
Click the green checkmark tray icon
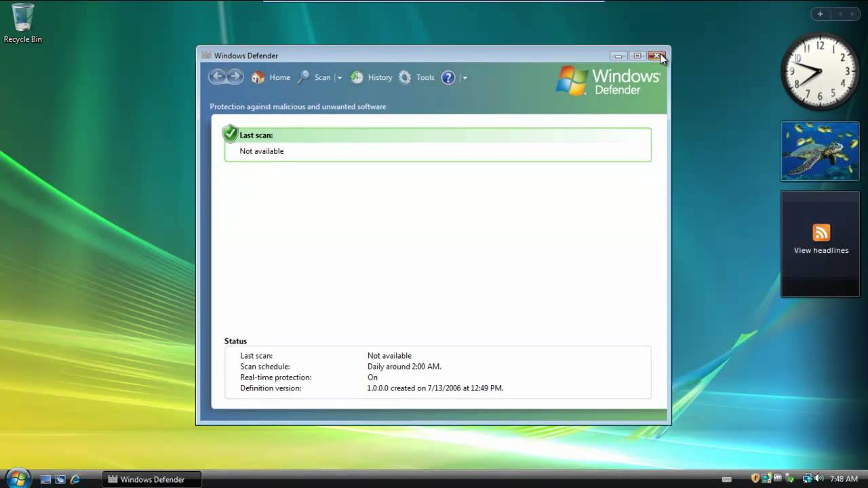click(789, 479)
